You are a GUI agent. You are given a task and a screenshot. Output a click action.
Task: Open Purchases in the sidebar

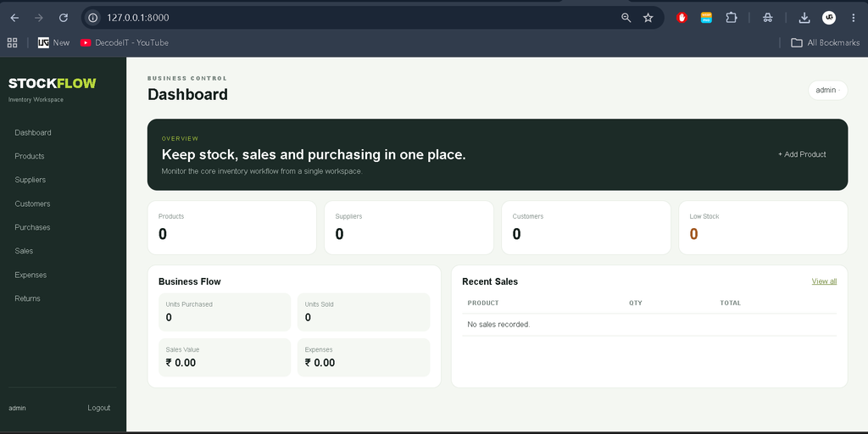point(32,227)
